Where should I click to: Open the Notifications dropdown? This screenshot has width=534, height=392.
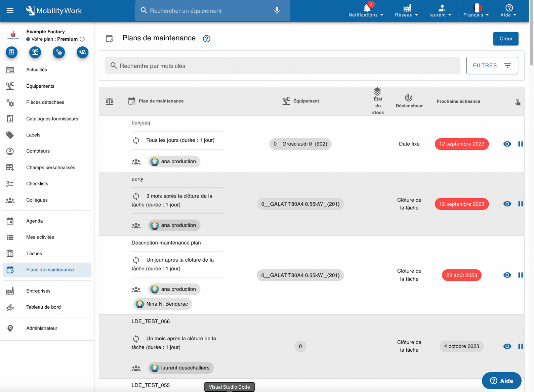point(366,11)
